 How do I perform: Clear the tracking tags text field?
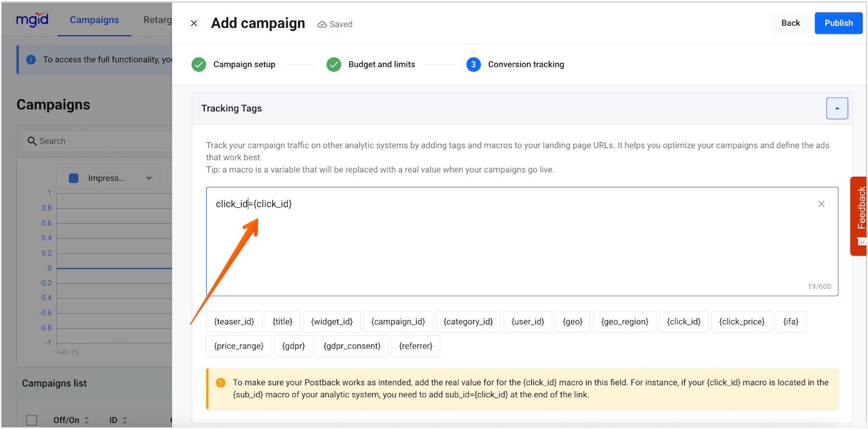click(821, 204)
